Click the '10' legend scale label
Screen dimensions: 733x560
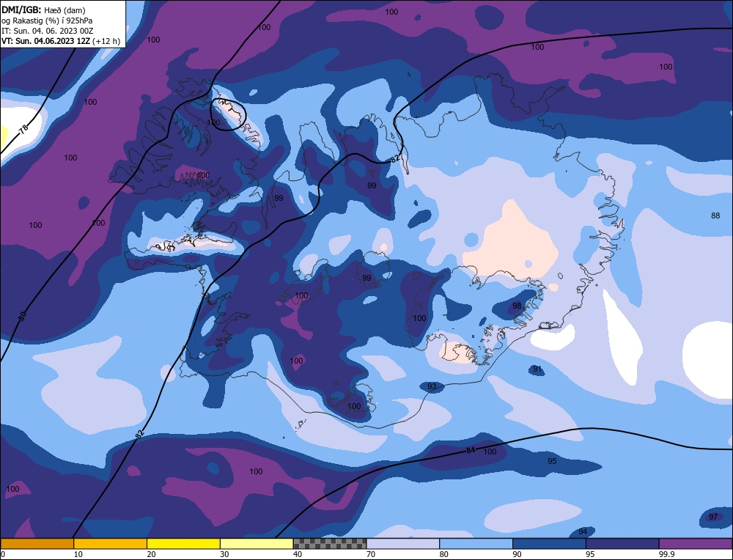78,554
